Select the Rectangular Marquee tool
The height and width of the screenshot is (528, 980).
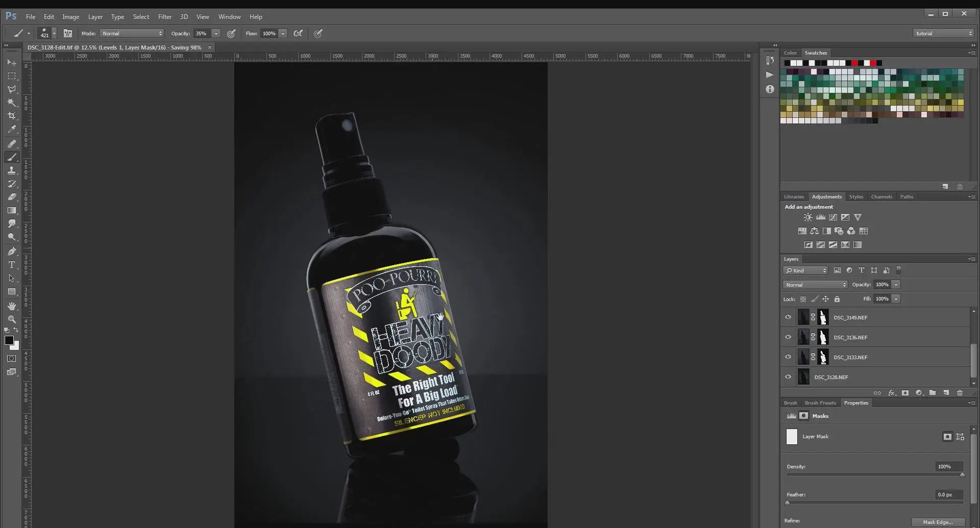click(x=11, y=76)
